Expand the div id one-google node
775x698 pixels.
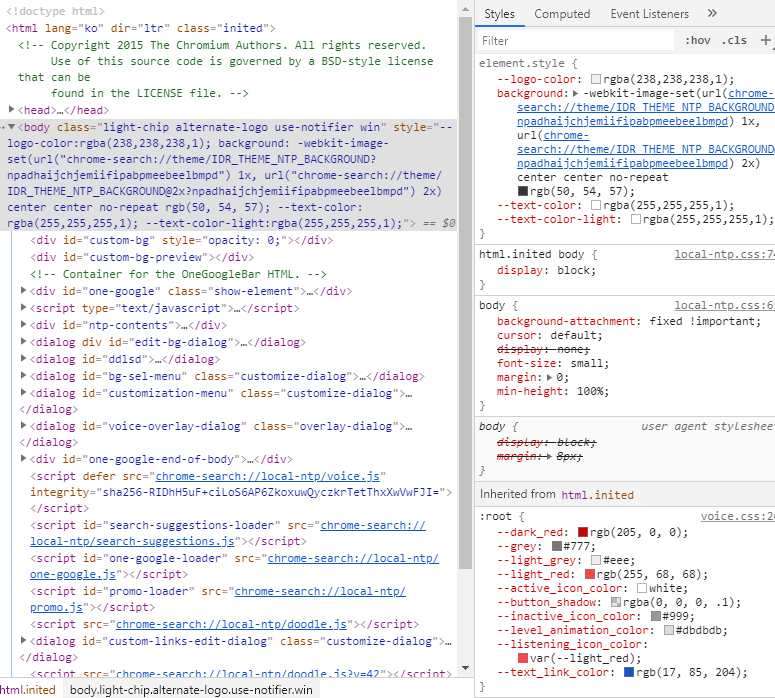pyautogui.click(x=23, y=291)
